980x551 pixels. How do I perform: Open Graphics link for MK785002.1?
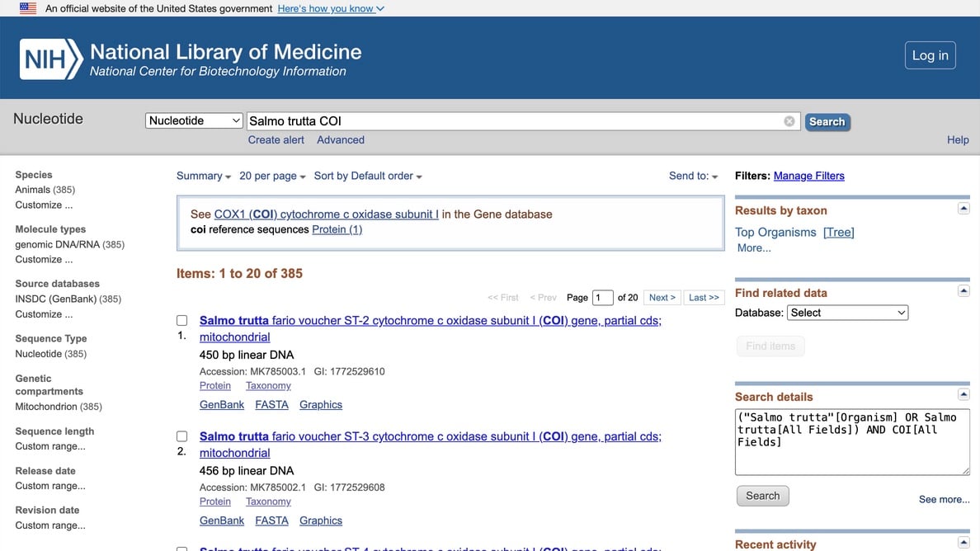click(321, 520)
